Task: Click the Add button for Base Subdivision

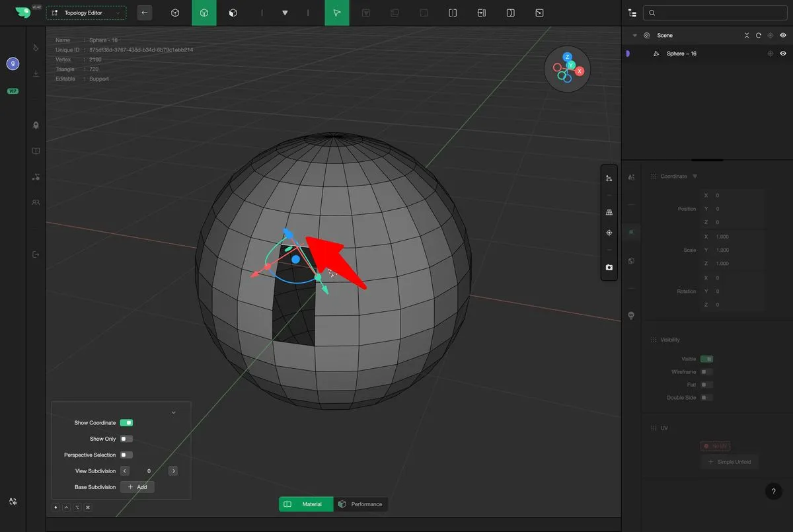Action: coord(137,487)
